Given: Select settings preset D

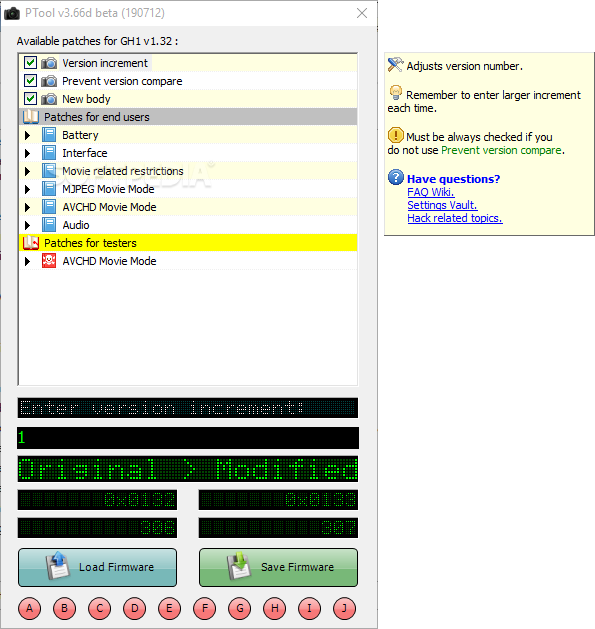Looking at the screenshot, I should click(134, 609).
